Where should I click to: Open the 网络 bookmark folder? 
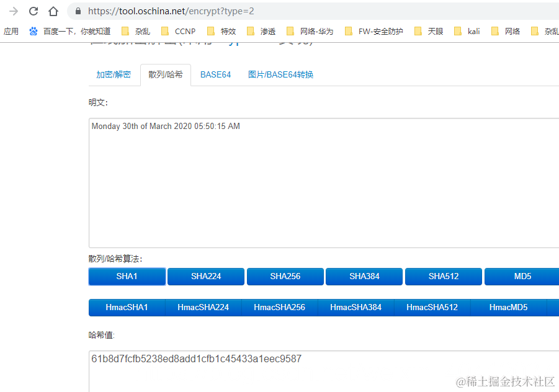click(506, 32)
